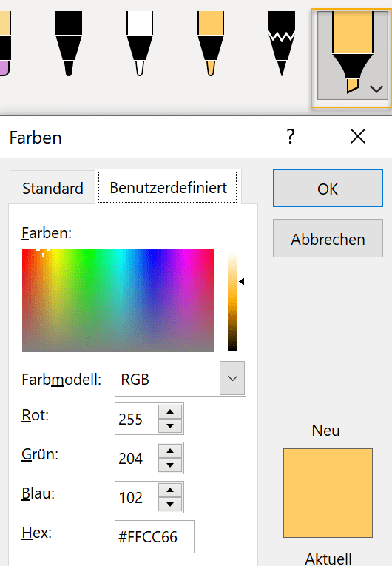Screen dimensions: 392x566
Task: Click the Farben label above spectrum
Action: click(47, 233)
